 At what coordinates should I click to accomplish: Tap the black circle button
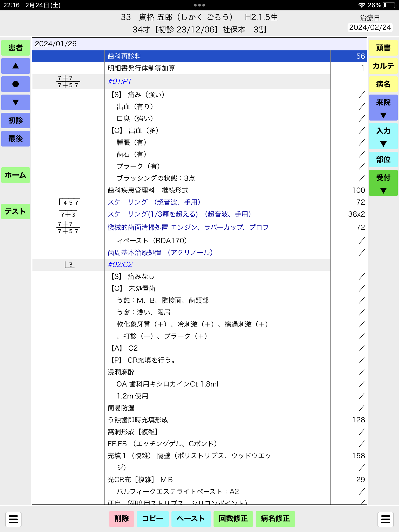(16, 84)
